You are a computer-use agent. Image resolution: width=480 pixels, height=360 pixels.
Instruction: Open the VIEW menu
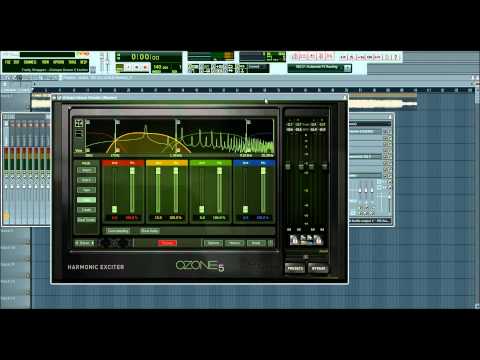(45, 62)
